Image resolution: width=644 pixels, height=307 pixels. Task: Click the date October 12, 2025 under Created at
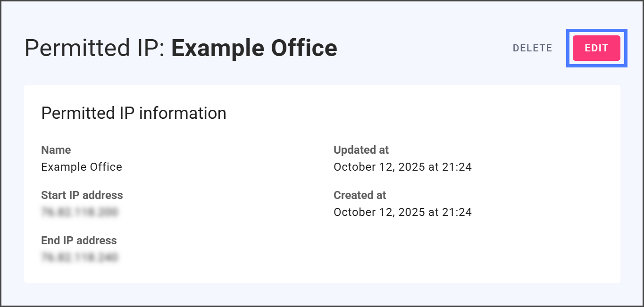point(379,212)
